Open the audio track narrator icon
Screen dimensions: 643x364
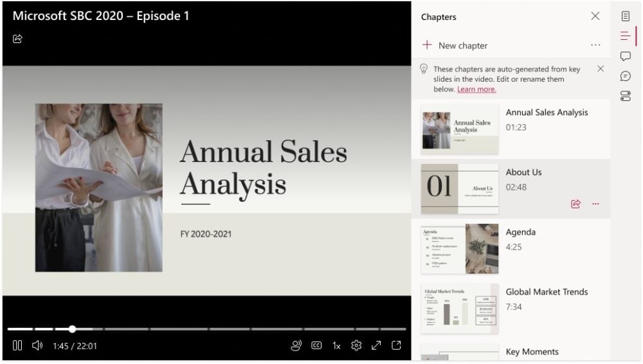click(296, 345)
